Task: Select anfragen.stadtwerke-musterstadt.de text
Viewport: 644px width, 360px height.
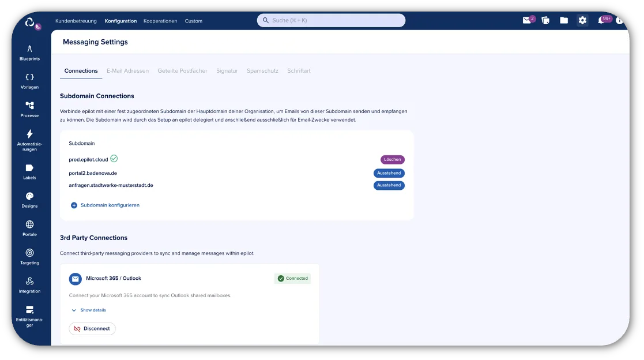Action: coord(111,185)
